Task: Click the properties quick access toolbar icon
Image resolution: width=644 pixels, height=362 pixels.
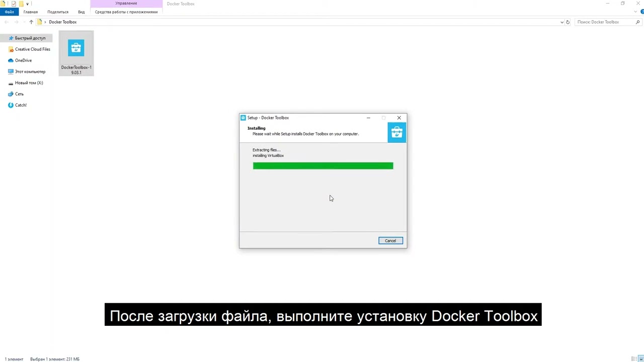Action: click(x=14, y=4)
